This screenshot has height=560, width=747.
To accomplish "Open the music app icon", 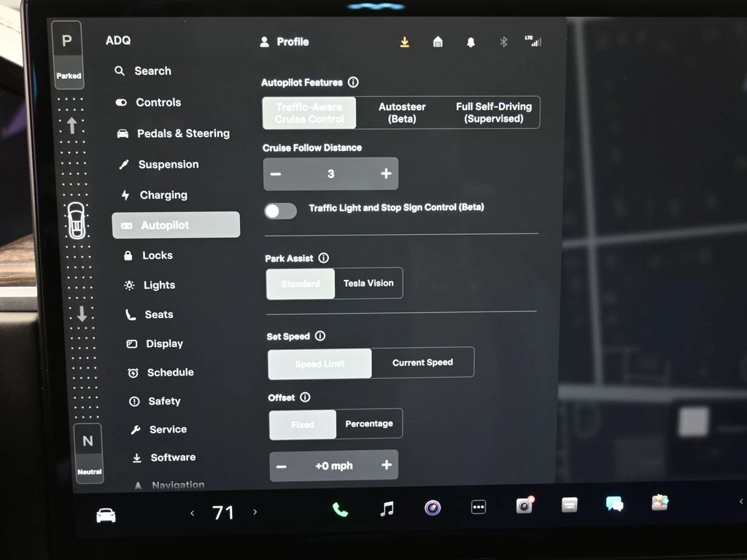I will coord(387,509).
